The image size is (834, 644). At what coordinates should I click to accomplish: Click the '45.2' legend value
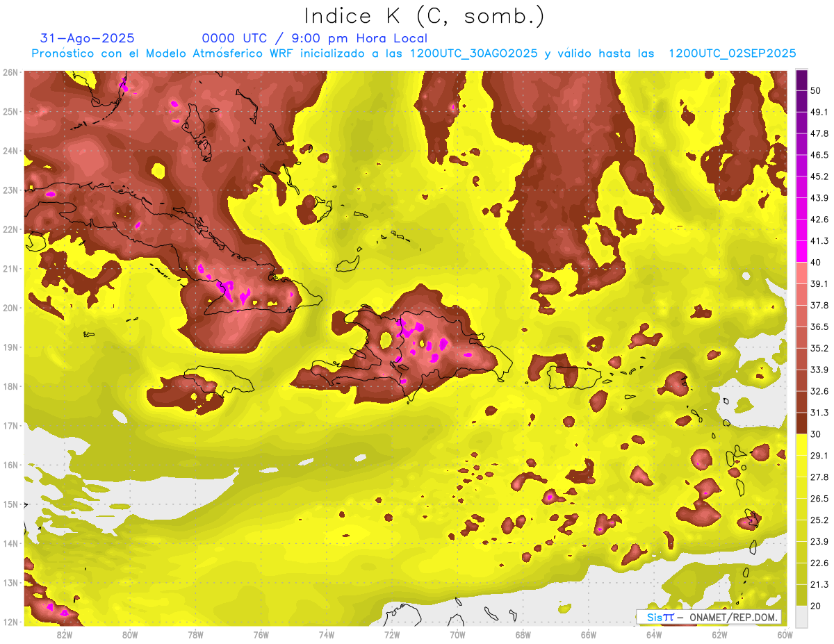[820, 176]
